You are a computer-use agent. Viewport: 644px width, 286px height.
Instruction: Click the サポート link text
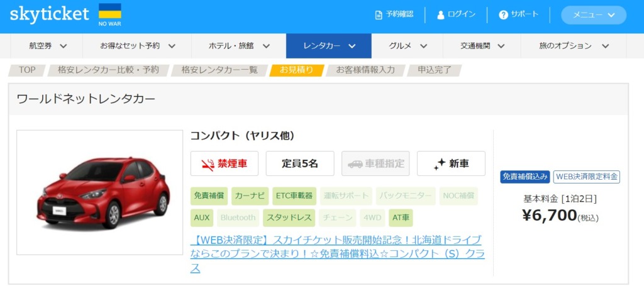pos(525,15)
